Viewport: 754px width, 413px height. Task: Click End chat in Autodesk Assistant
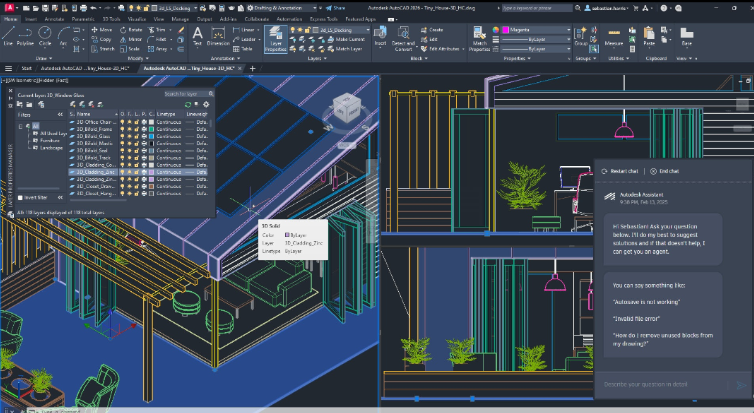pos(665,171)
